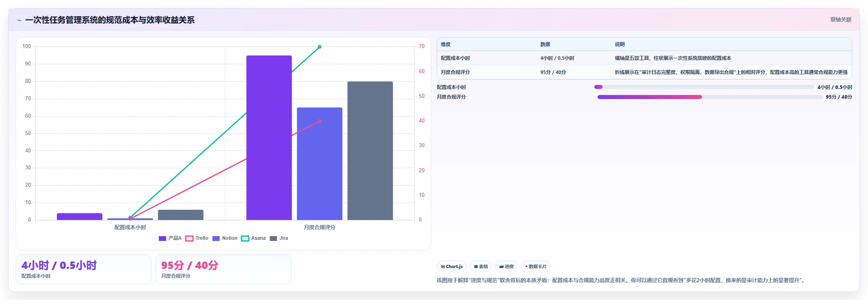
Task: Click the 月度合规评分 x-axis label
Action: (x=320, y=228)
